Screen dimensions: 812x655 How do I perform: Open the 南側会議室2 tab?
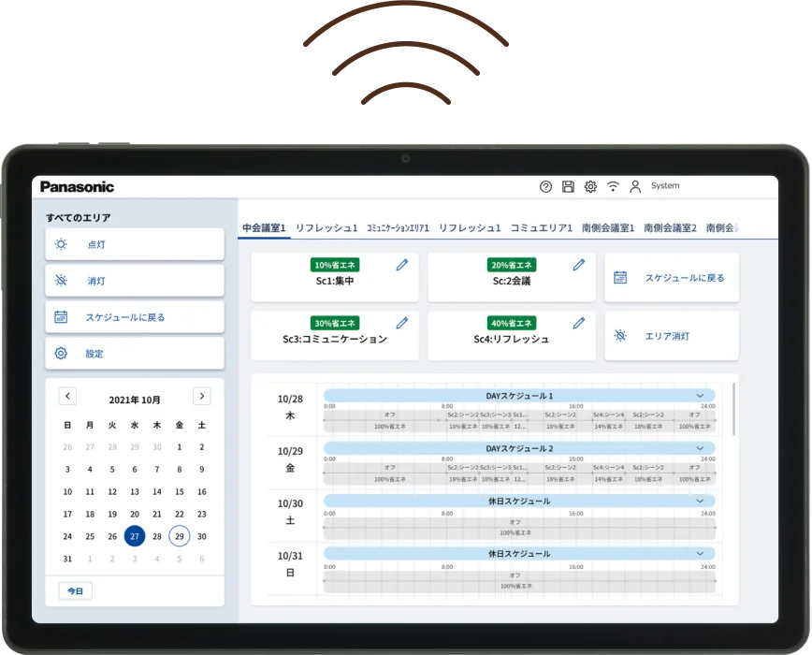[670, 227]
